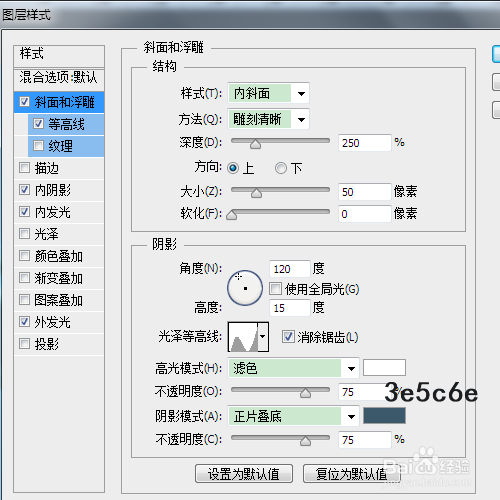The height and width of the screenshot is (500, 500).
Task: Uncheck 消除锯齿 option
Action: 288,337
